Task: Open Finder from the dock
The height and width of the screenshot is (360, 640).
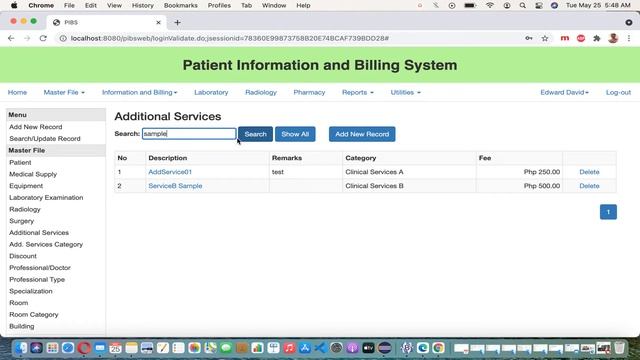Action: pyautogui.click(x=21, y=348)
